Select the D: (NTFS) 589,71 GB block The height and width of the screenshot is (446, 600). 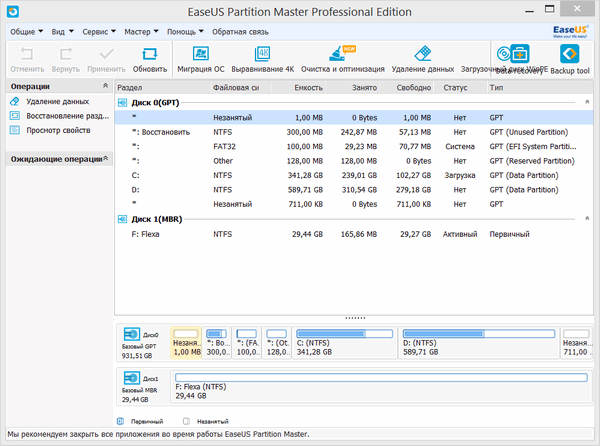click(x=479, y=343)
